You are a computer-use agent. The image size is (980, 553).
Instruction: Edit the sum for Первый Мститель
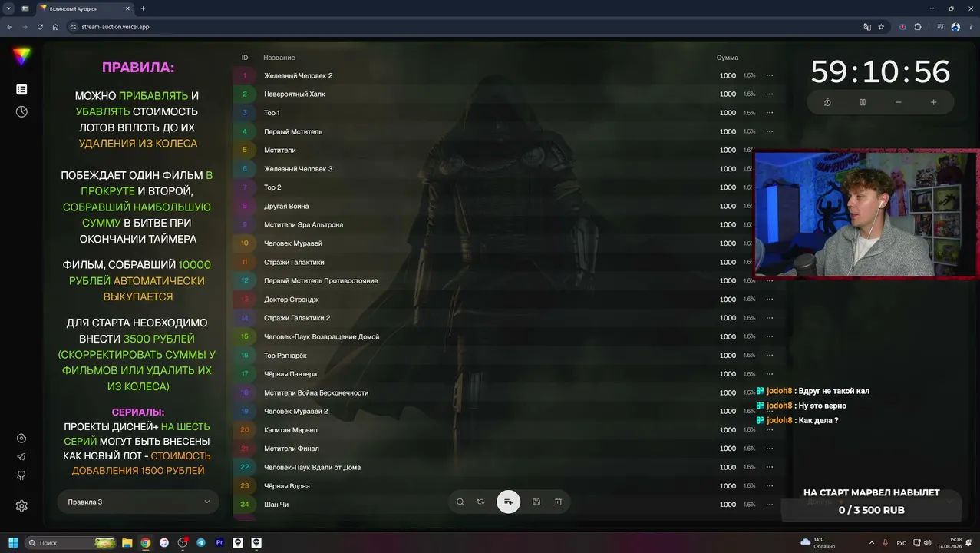tap(727, 131)
